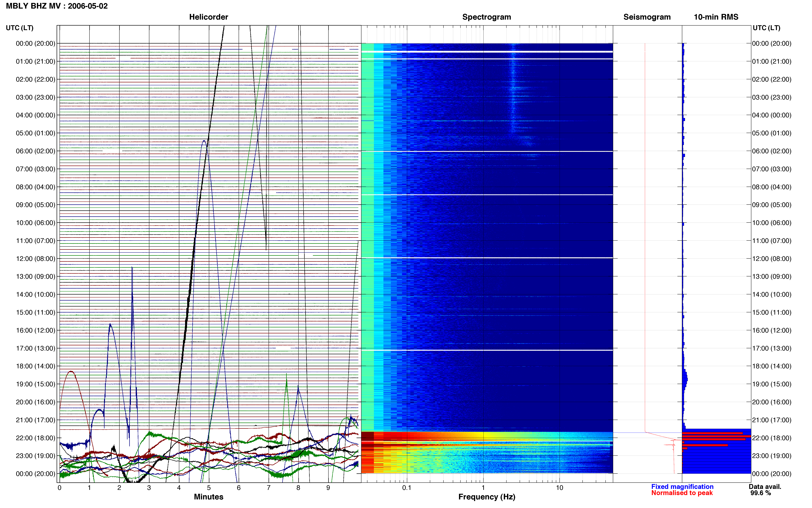Screen dimensions: 812x508
Task: Click minute tick label '0' on helicorder axis
Action: (x=59, y=487)
